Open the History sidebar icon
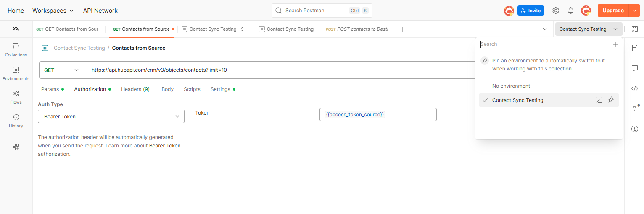The width and height of the screenshot is (644, 214). tap(16, 120)
